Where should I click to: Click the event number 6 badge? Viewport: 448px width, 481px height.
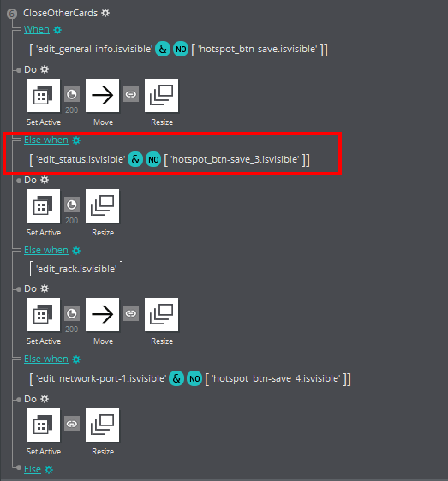tap(12, 14)
